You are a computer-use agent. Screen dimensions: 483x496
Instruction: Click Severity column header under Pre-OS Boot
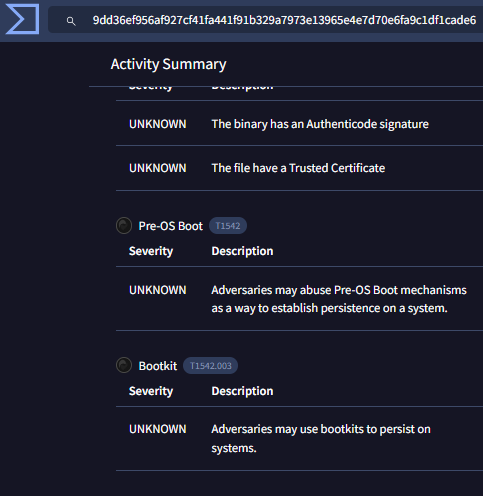click(x=151, y=251)
